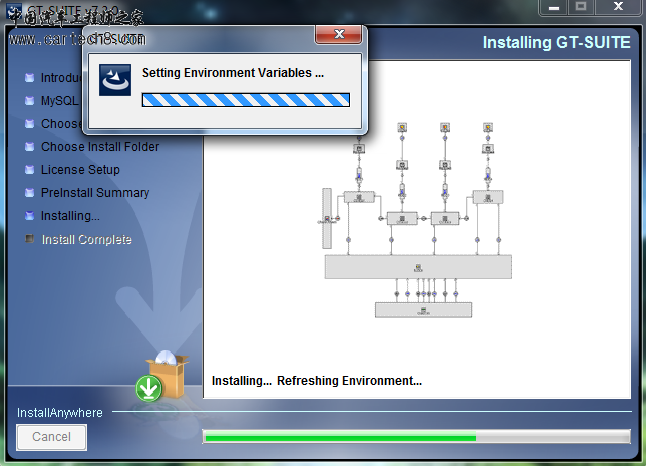Screen dimensions: 646x466
Task: Click the bullet beside PreInstall Summary
Action: point(30,193)
